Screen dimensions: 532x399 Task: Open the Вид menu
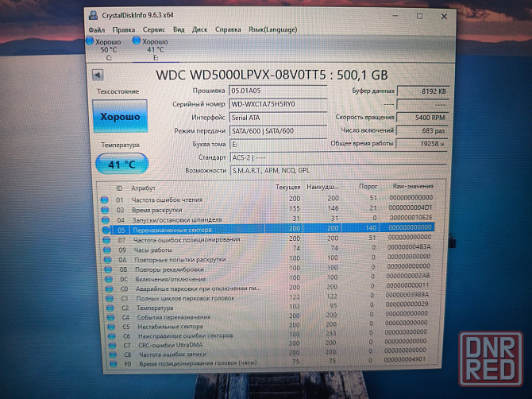[179, 29]
